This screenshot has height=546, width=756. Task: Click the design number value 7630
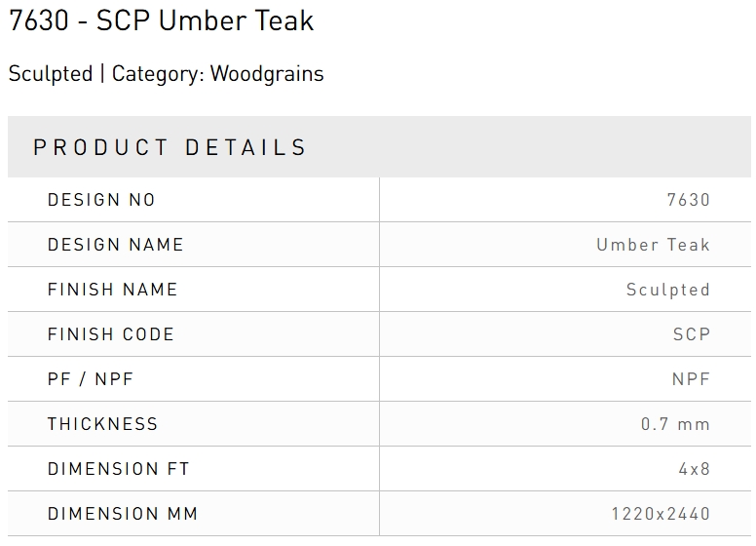point(688,200)
